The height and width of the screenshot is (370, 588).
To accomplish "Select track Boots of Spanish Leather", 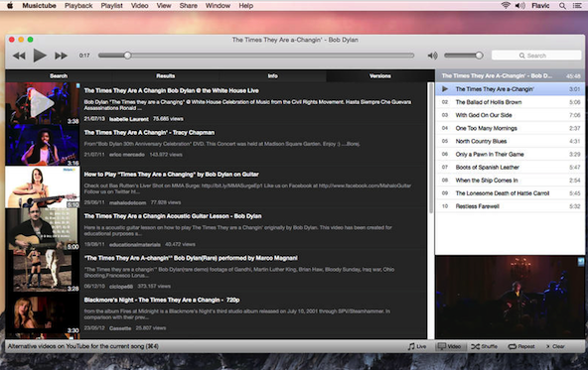I will click(510, 168).
